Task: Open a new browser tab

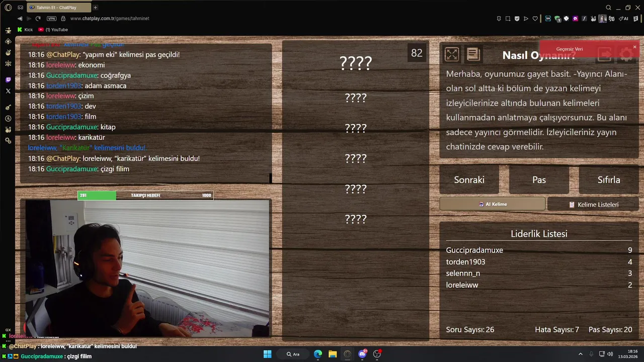Action: click(x=96, y=8)
